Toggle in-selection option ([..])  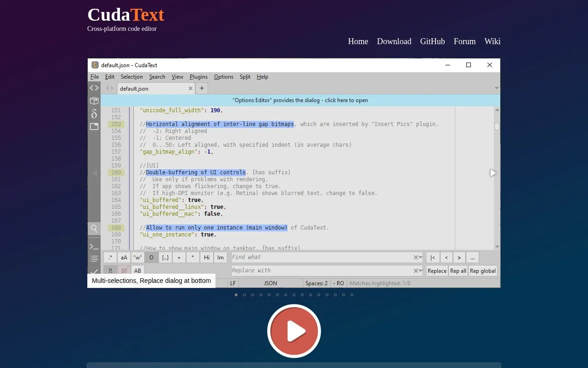(165, 258)
